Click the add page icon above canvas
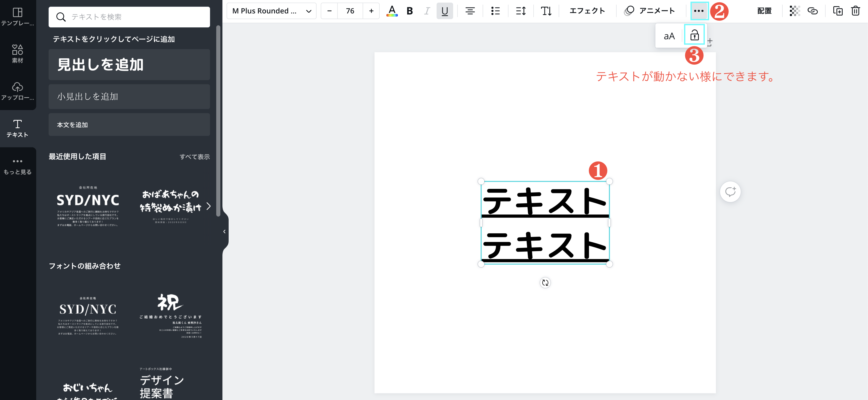This screenshot has width=868, height=400. coord(710,42)
